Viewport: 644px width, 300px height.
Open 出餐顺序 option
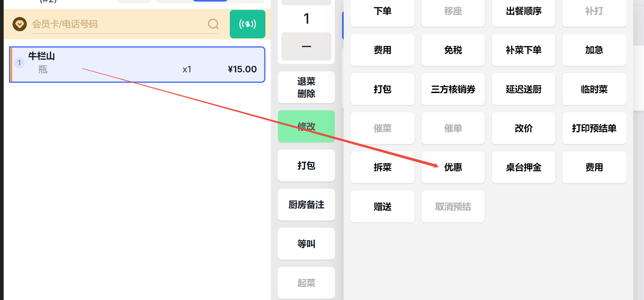click(523, 11)
